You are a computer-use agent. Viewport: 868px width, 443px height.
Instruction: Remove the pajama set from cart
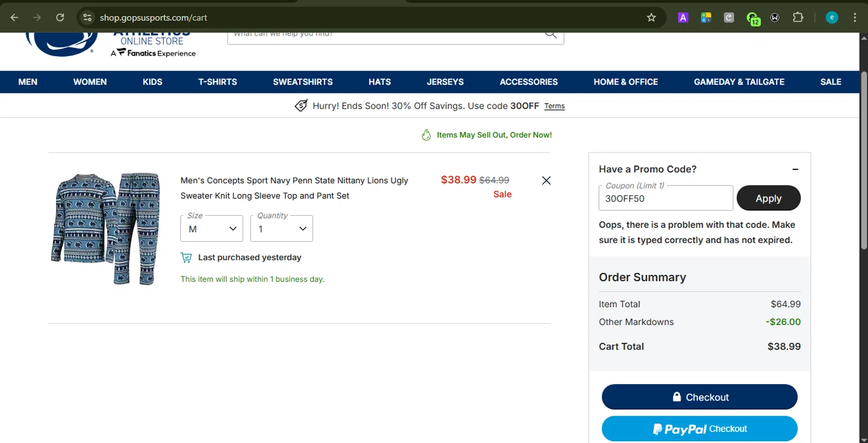coord(546,180)
